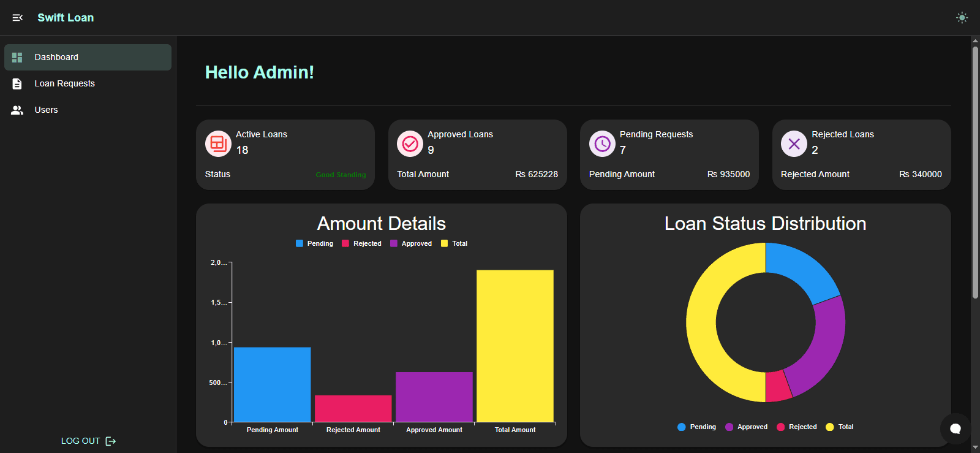Click the Pending Requests clock icon
This screenshot has width=980, height=453.
point(602,144)
